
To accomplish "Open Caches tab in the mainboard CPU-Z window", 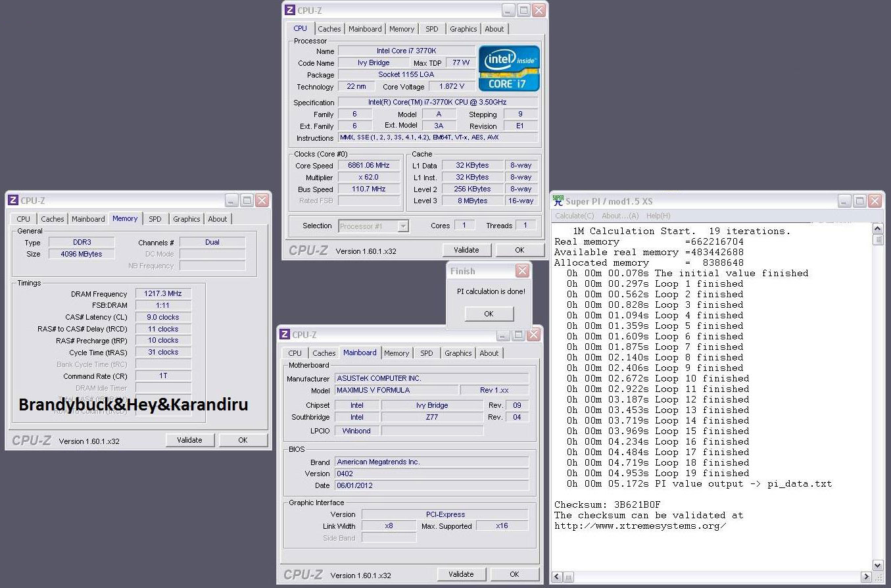I will click(x=324, y=353).
